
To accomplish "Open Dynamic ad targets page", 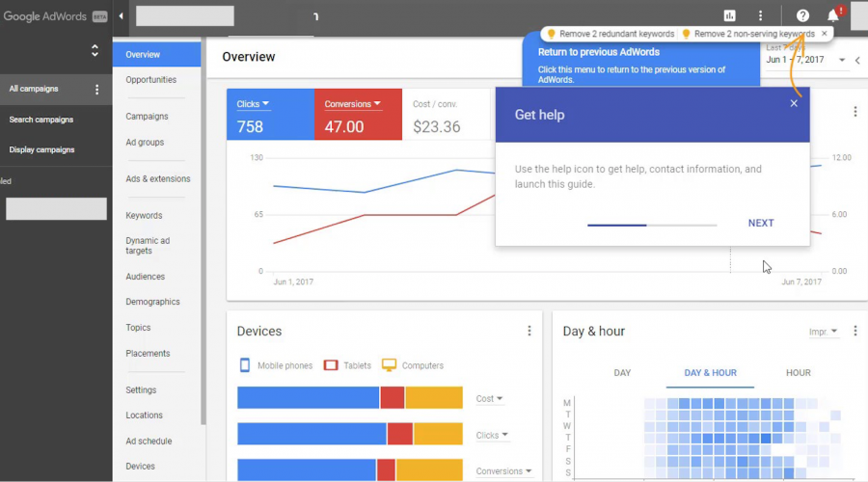I will tap(148, 246).
